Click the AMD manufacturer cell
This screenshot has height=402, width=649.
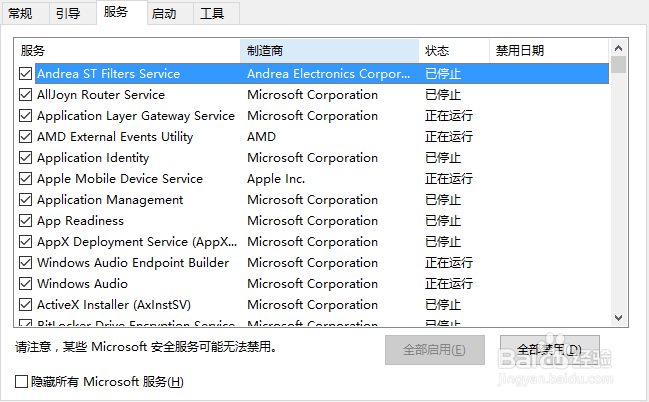[261, 137]
